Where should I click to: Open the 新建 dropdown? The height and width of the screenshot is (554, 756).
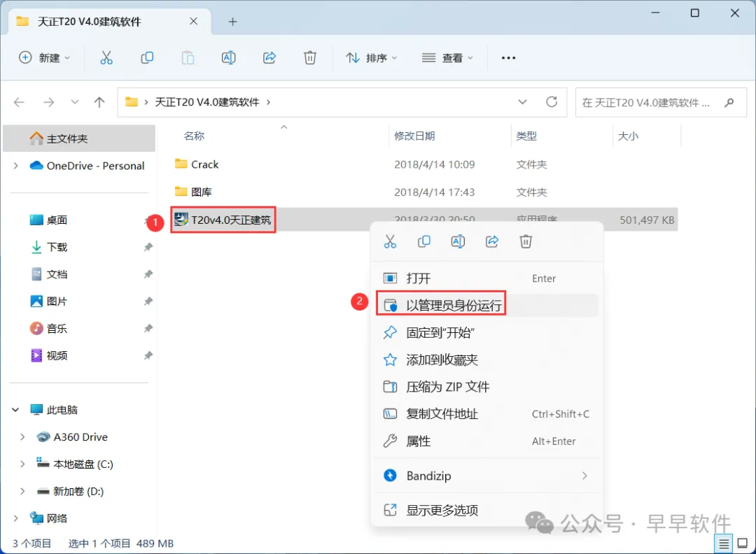pos(44,58)
